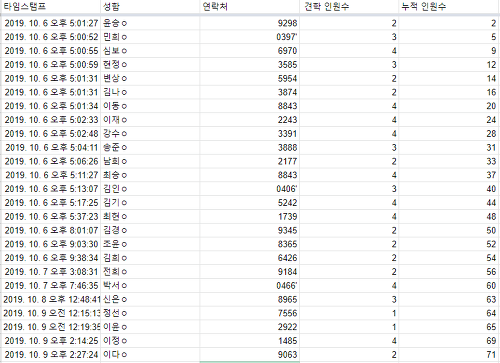Select contact cell 6970
The height and width of the screenshot is (363, 500).
[250, 51]
